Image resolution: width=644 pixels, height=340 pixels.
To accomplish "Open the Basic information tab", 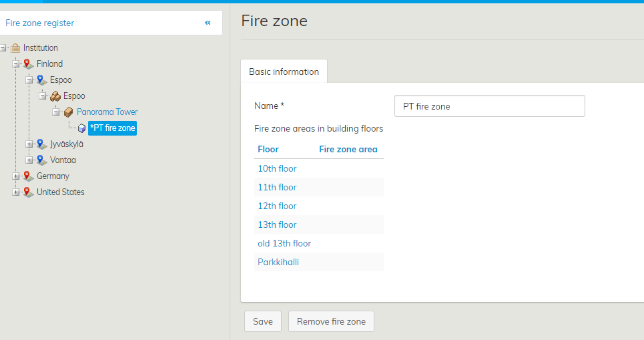I will [x=284, y=71].
